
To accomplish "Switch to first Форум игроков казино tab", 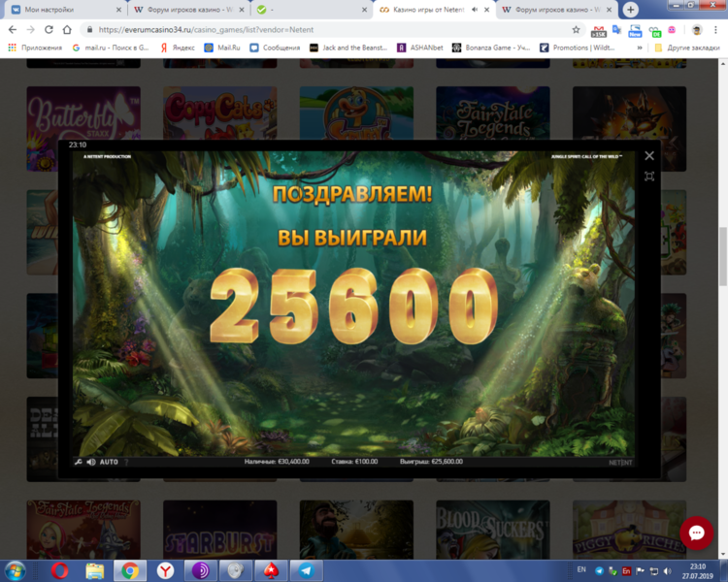I will (x=180, y=10).
